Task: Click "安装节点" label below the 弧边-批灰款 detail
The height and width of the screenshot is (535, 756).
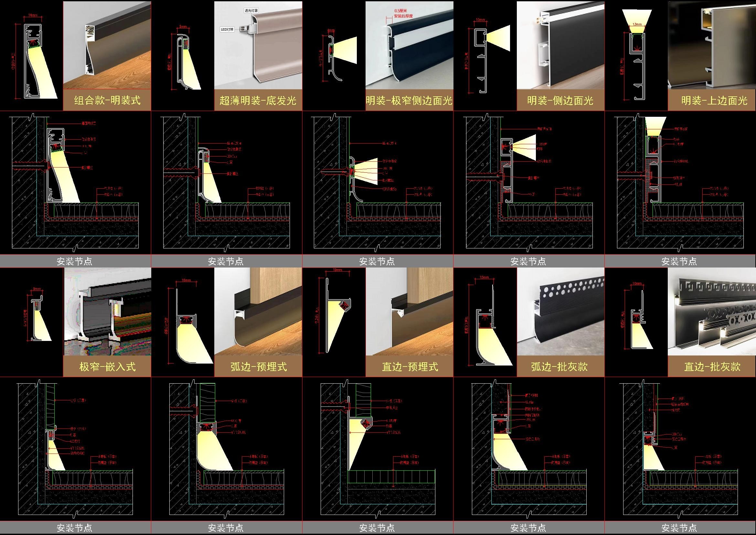Action: point(528,528)
